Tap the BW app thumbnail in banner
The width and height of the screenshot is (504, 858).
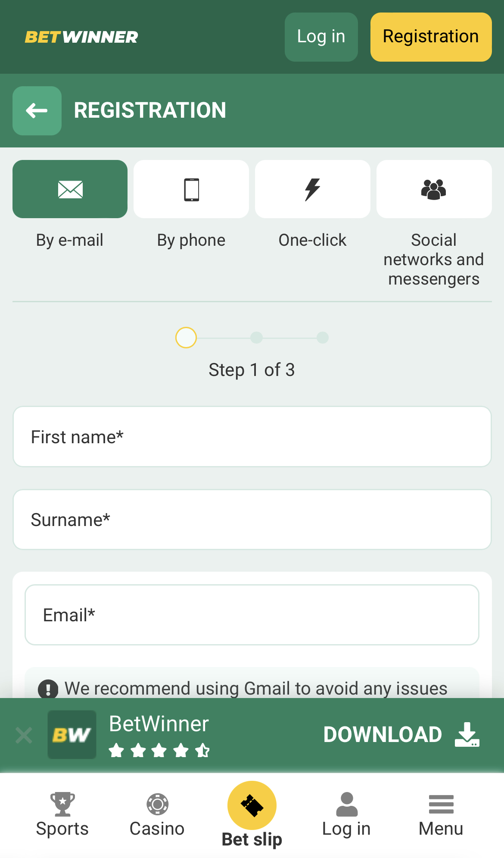[x=72, y=735]
